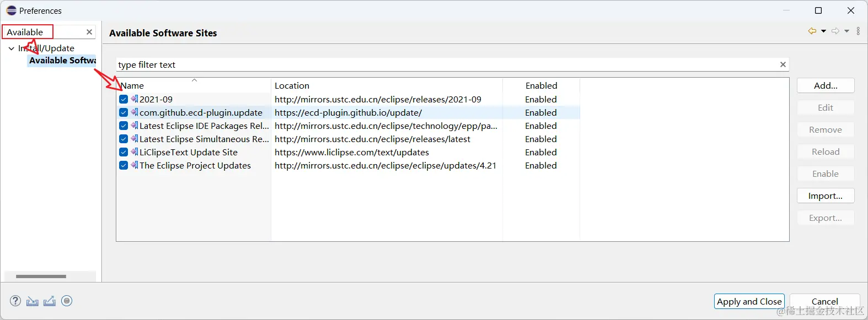The width and height of the screenshot is (868, 320).
Task: Uncheck the 2021-09 site checkbox
Action: (124, 99)
